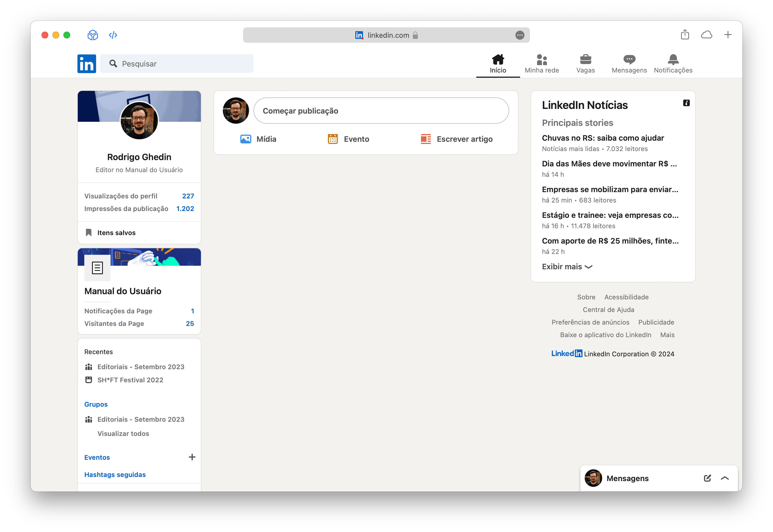
Task: Open Mensagens speech bubble in navbar
Action: click(629, 60)
